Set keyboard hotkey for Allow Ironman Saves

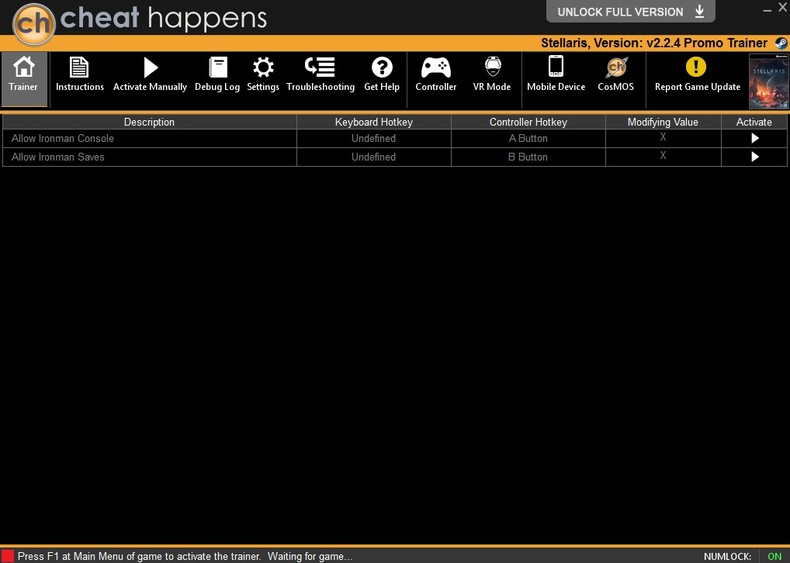373,157
